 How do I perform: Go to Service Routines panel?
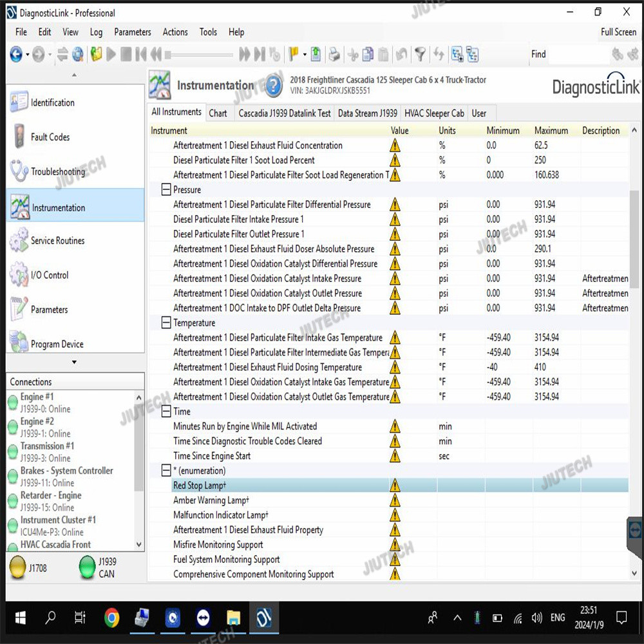(57, 241)
